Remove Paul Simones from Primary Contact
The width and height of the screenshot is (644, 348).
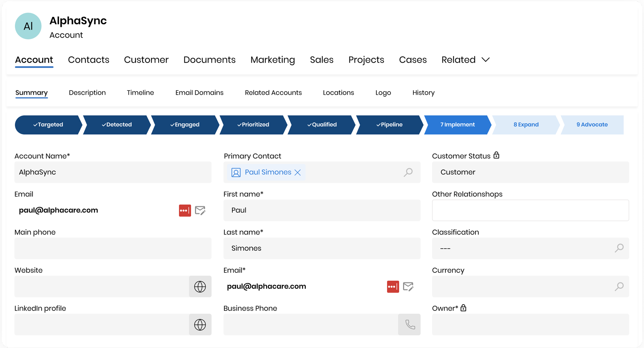297,172
